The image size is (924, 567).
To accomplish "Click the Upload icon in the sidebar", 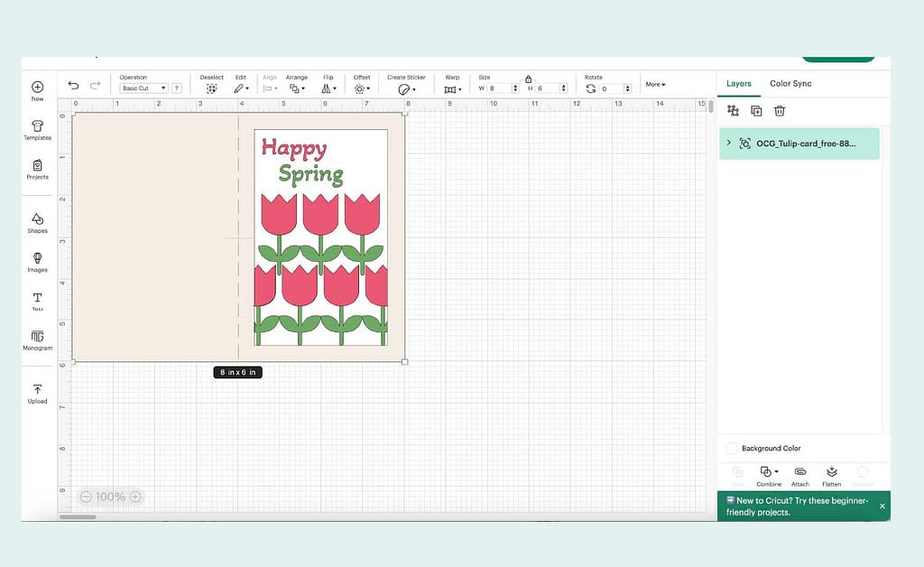I will pos(37,394).
